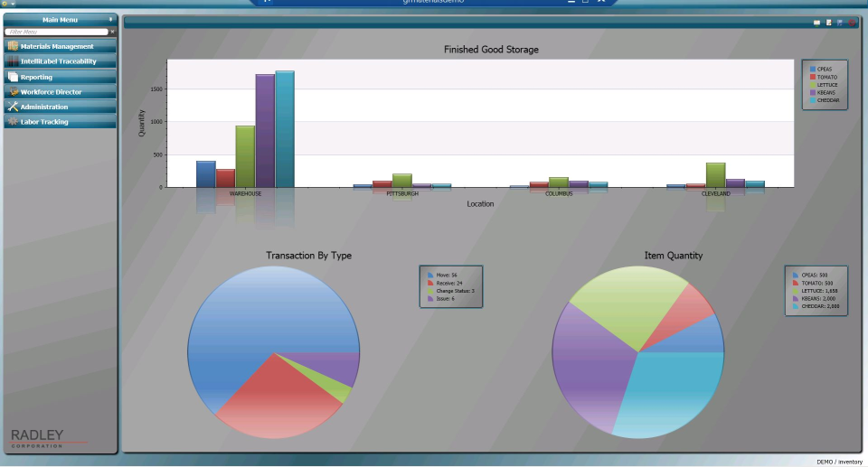Select the LETTUCE bar for CLEVELAND
868x467 pixels.
point(716,175)
